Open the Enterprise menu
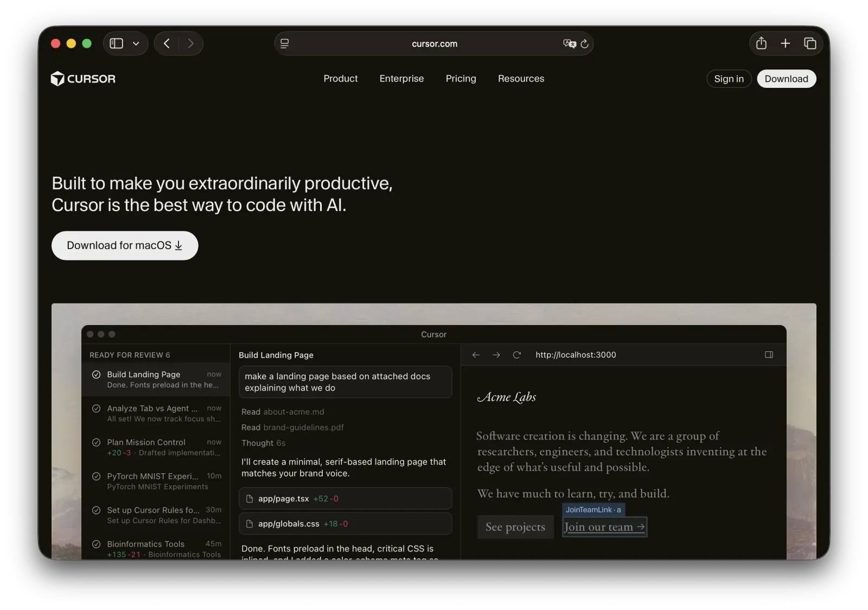The width and height of the screenshot is (868, 610). coord(401,79)
